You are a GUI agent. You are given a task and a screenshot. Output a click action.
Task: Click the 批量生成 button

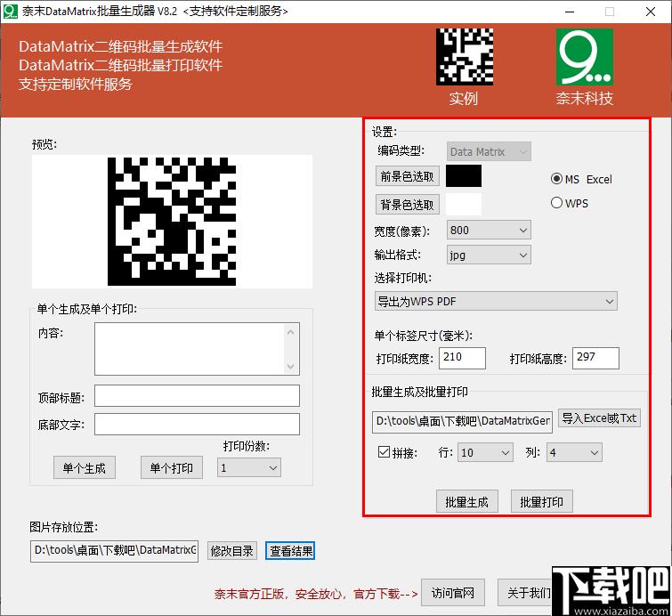coord(467,501)
